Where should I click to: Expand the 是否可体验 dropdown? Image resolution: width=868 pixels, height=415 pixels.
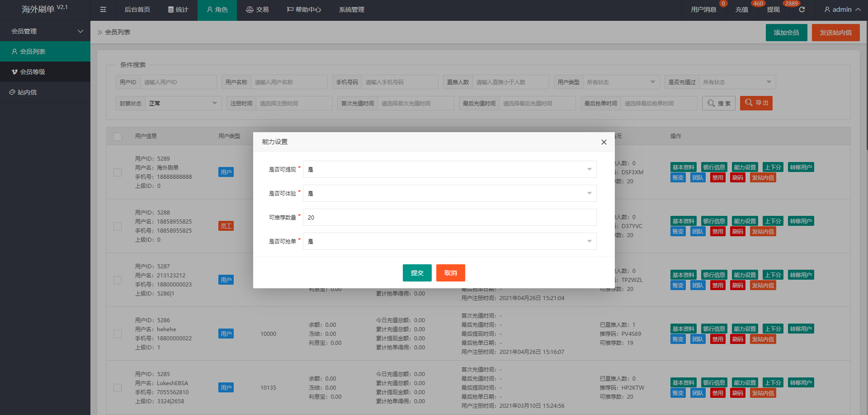pyautogui.click(x=449, y=193)
